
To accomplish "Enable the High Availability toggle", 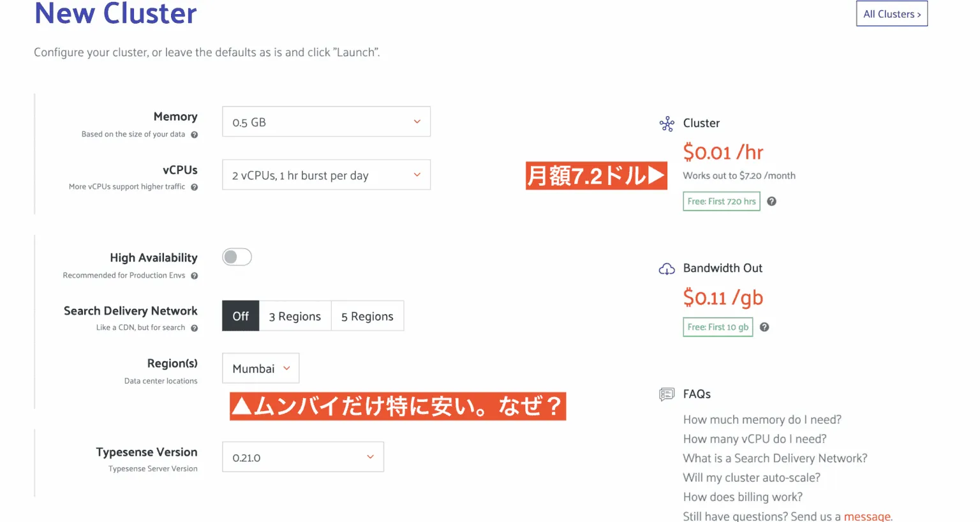I will [x=237, y=257].
